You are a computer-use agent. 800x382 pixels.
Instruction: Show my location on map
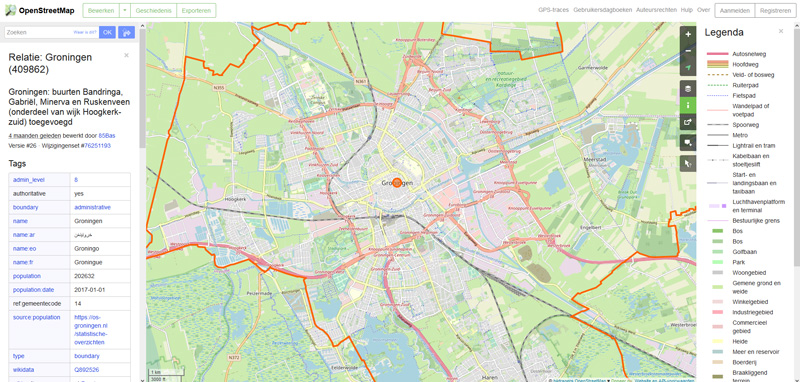(688, 68)
